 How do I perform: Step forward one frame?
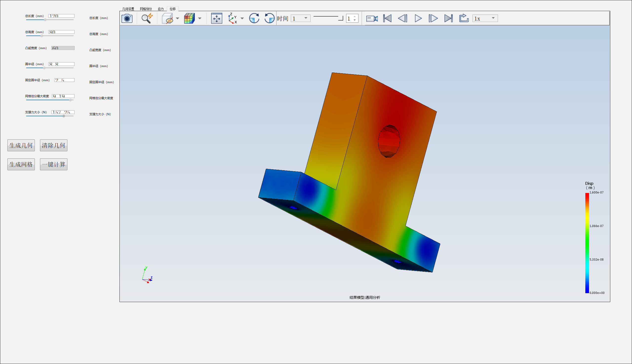pyautogui.click(x=433, y=18)
